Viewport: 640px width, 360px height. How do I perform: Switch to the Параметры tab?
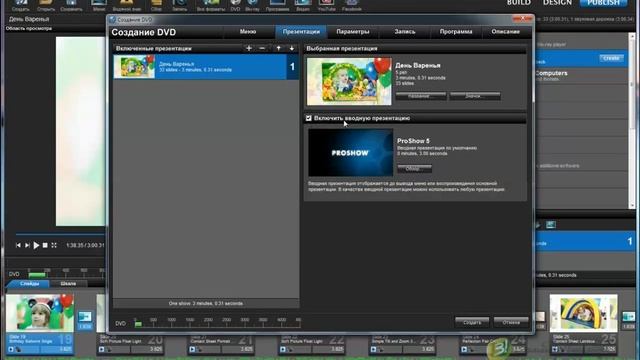coord(353,31)
